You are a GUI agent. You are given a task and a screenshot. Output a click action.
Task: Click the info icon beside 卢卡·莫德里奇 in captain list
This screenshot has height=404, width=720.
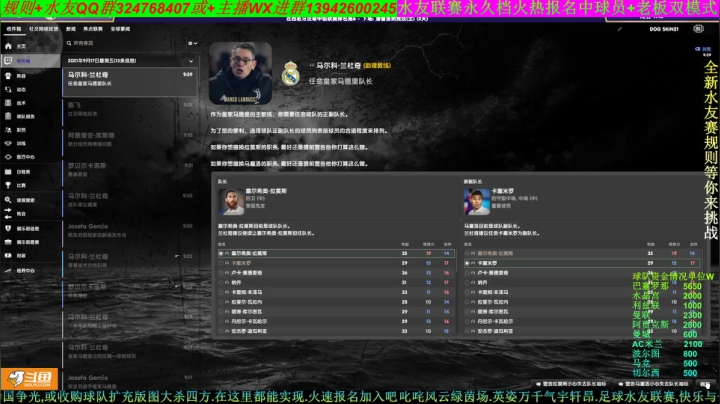(227, 273)
